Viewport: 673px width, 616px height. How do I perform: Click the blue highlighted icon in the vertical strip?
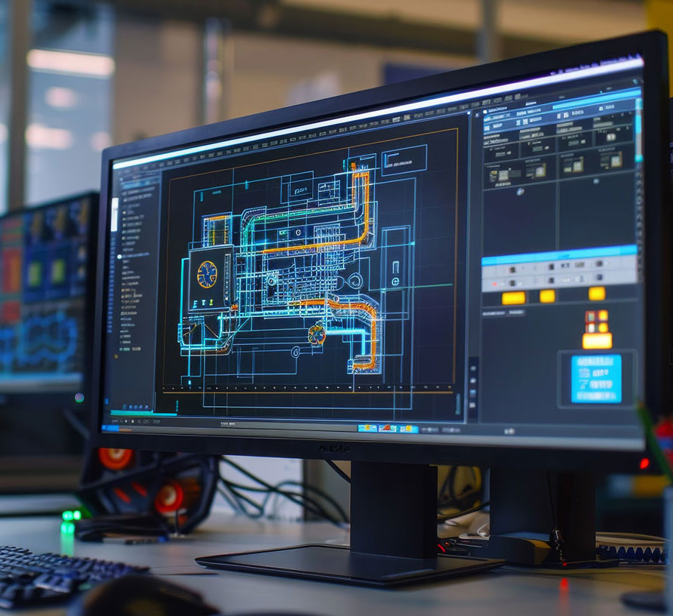(473, 393)
